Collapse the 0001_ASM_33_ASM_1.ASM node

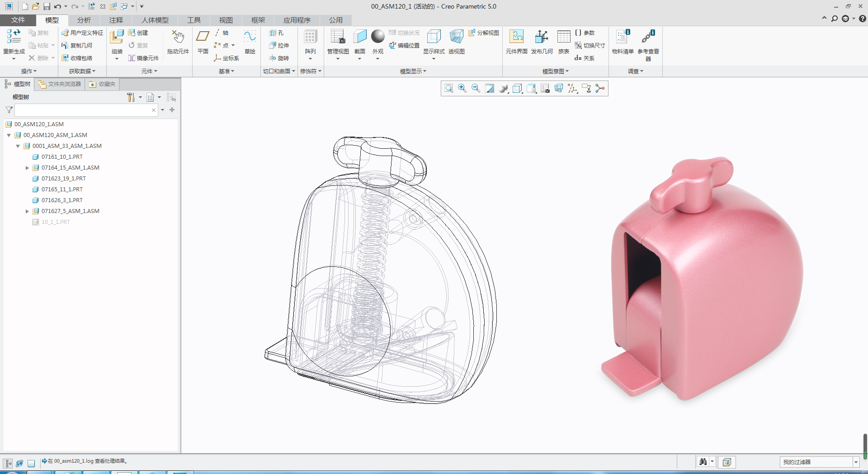tap(18, 146)
